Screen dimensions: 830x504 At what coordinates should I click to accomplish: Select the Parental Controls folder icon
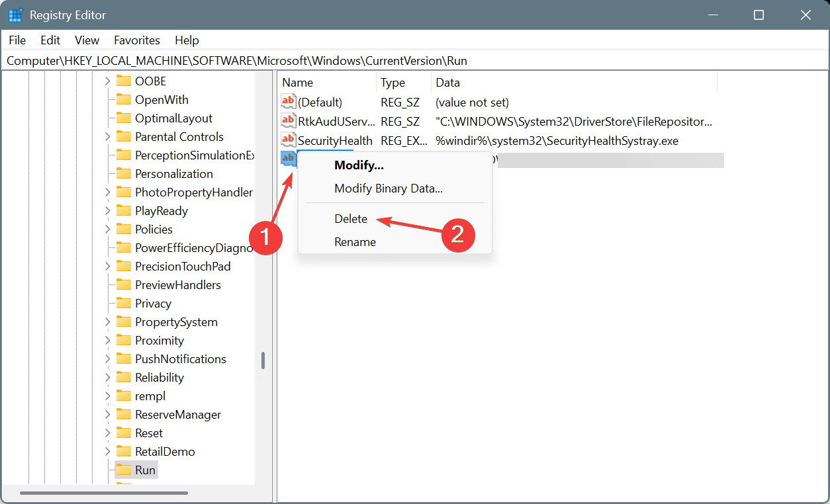(x=123, y=137)
